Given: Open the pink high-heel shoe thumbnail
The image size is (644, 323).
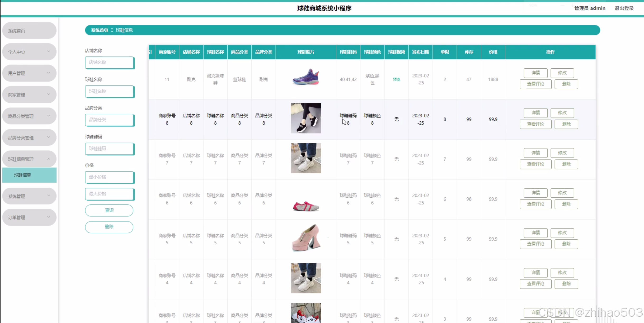Looking at the screenshot, I should tap(306, 238).
